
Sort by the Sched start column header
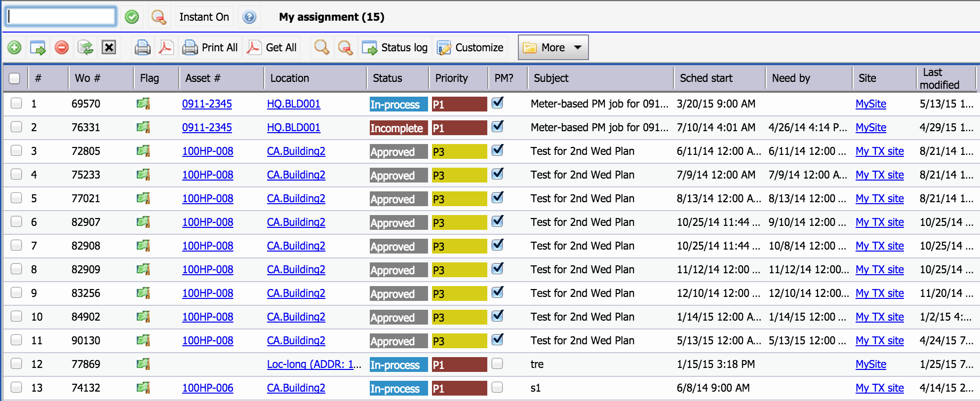(x=706, y=78)
